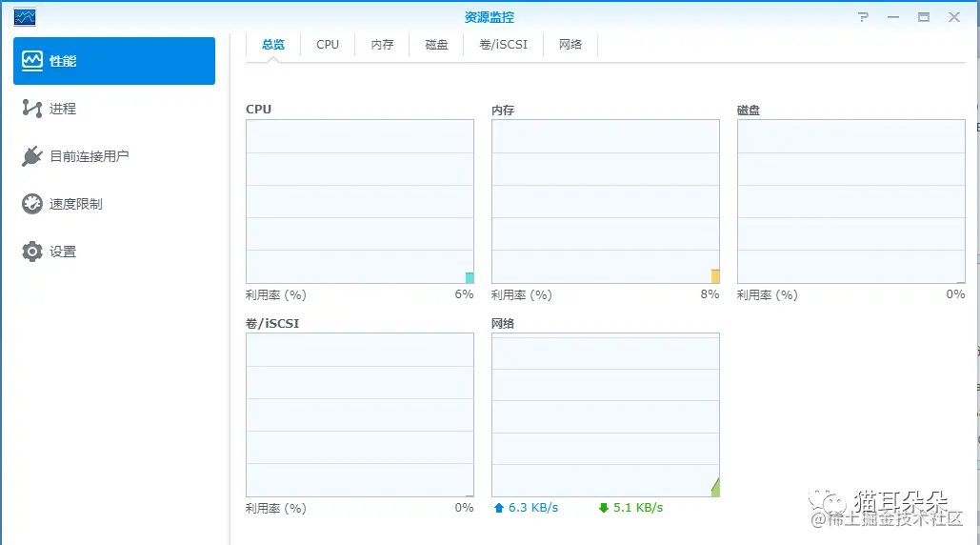Open the 进程 processes section
Image resolution: width=980 pixels, height=545 pixels.
point(114,109)
